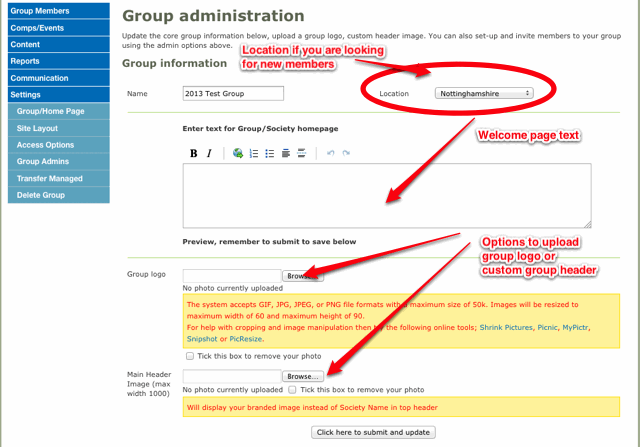
Task: Select Group/Home Page submenu item
Action: pyautogui.click(x=59, y=111)
